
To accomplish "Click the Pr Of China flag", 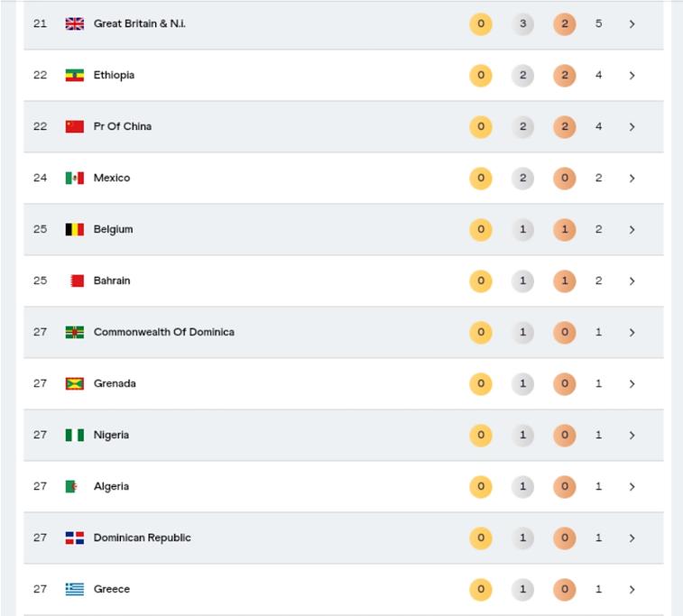I will click(75, 126).
